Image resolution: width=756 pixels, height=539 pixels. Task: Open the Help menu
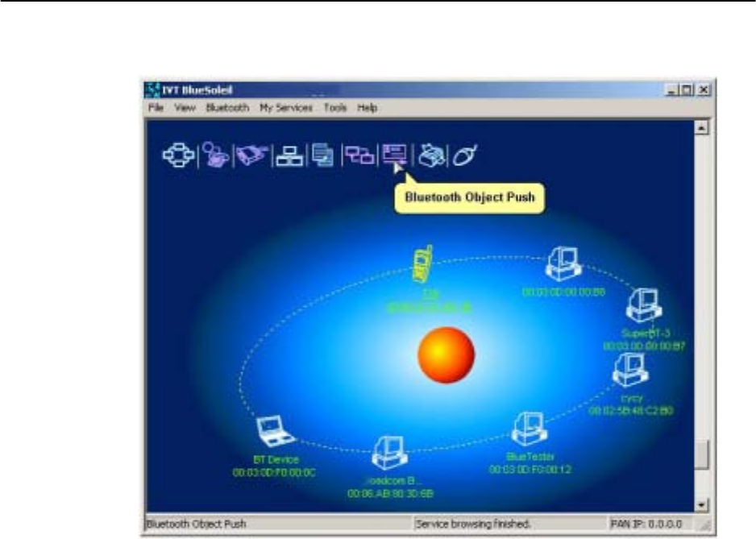tap(367, 107)
